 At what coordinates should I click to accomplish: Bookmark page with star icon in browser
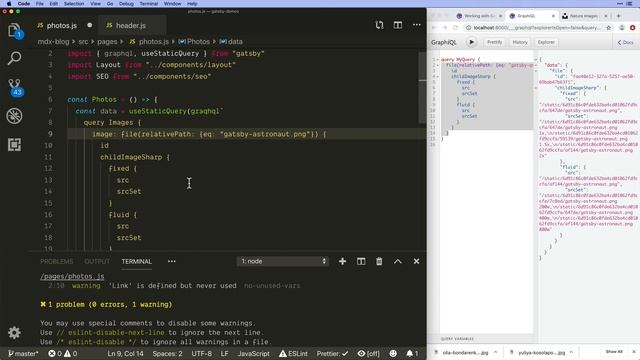609,28
